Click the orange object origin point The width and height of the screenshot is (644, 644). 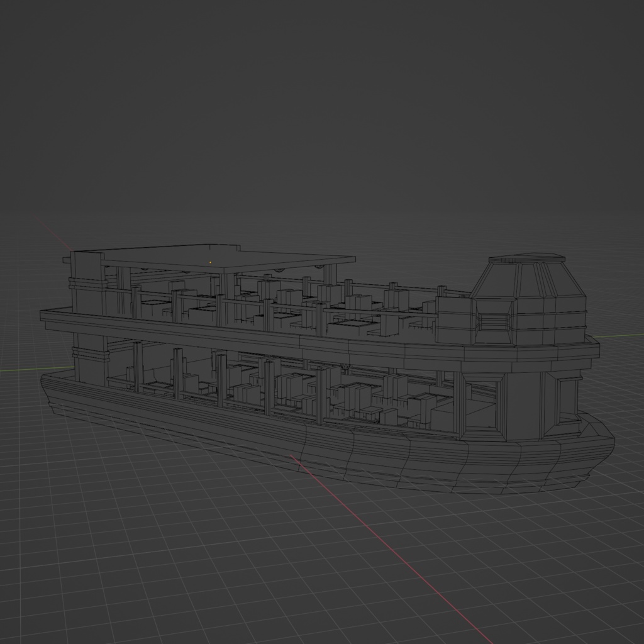[x=210, y=262]
